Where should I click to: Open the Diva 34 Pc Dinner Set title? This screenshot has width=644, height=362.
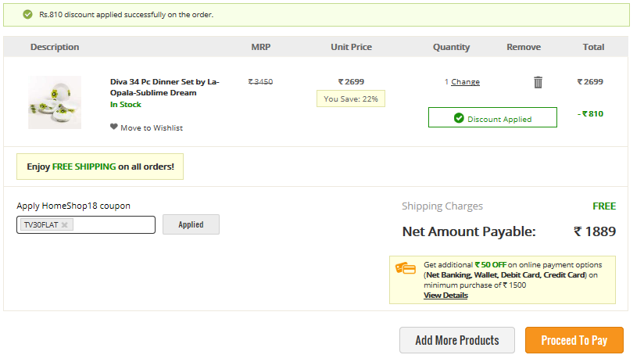pos(165,87)
